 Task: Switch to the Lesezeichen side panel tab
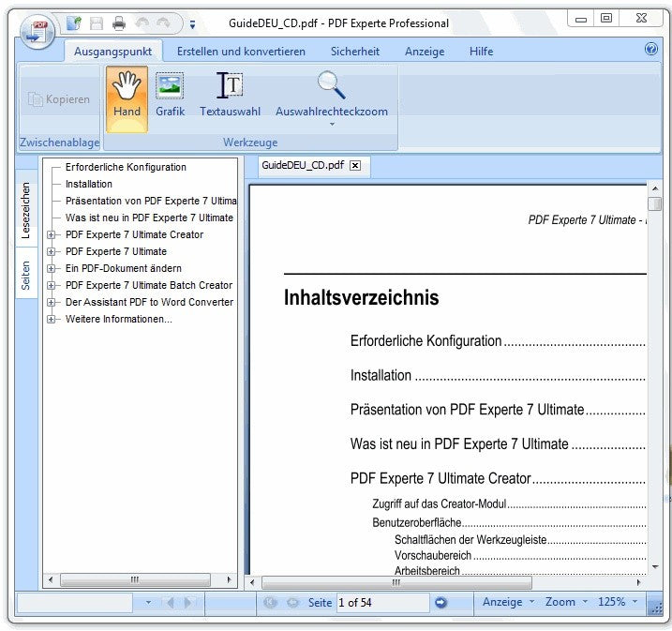click(x=26, y=210)
